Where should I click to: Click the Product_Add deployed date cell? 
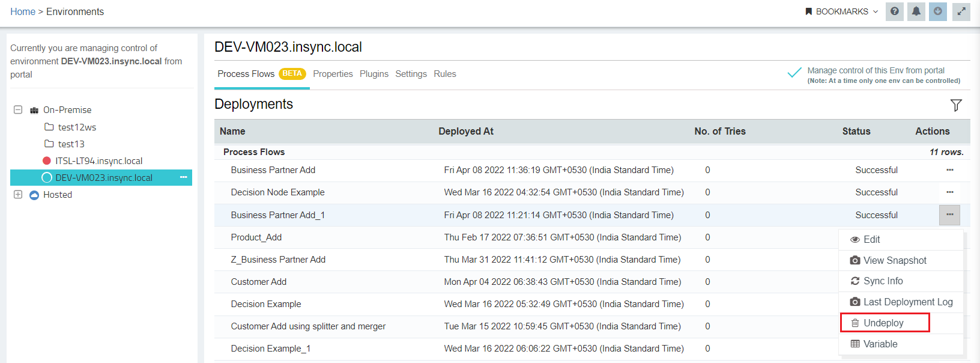563,237
